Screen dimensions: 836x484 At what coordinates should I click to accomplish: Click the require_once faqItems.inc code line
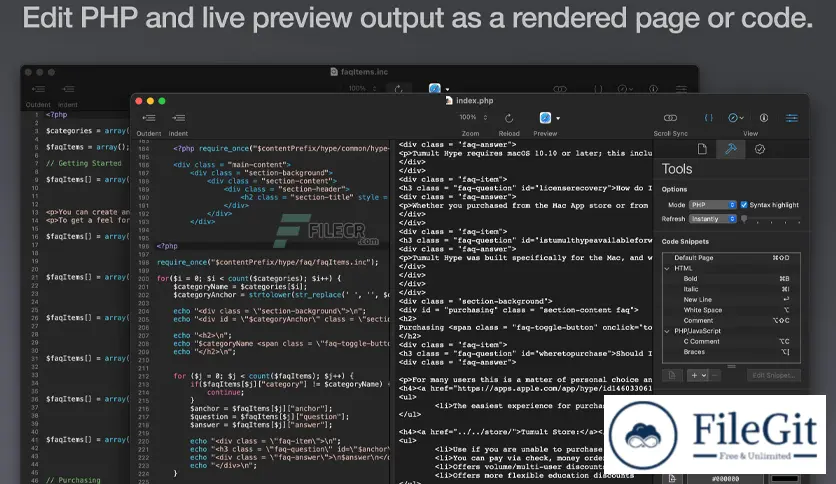pos(268,262)
